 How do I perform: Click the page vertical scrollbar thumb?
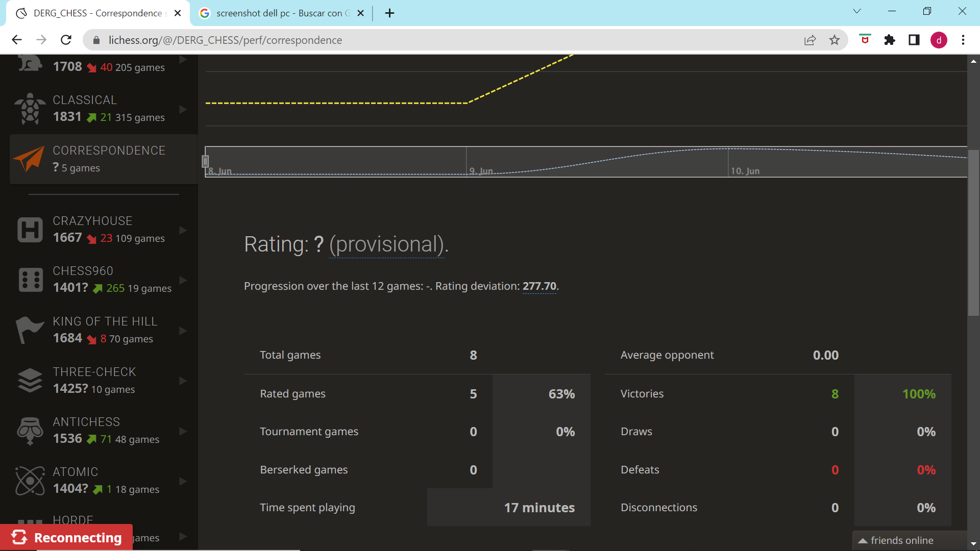point(973,233)
